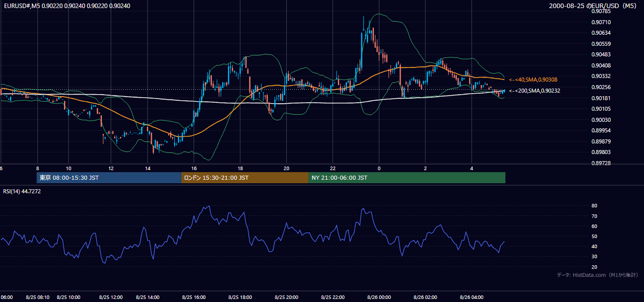Click price axis value 0.90332
The image size is (644, 302).
pos(601,76)
